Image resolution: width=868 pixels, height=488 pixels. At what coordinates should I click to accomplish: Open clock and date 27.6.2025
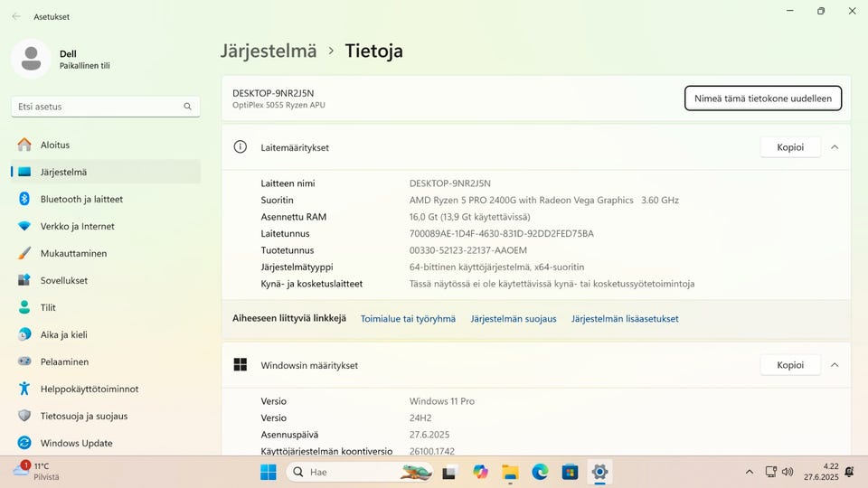[821, 472]
